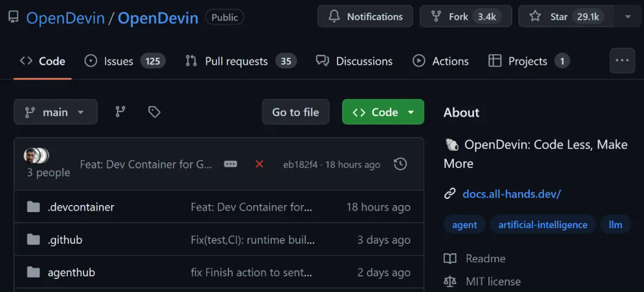Click the branches icon next to main

pyautogui.click(x=120, y=112)
